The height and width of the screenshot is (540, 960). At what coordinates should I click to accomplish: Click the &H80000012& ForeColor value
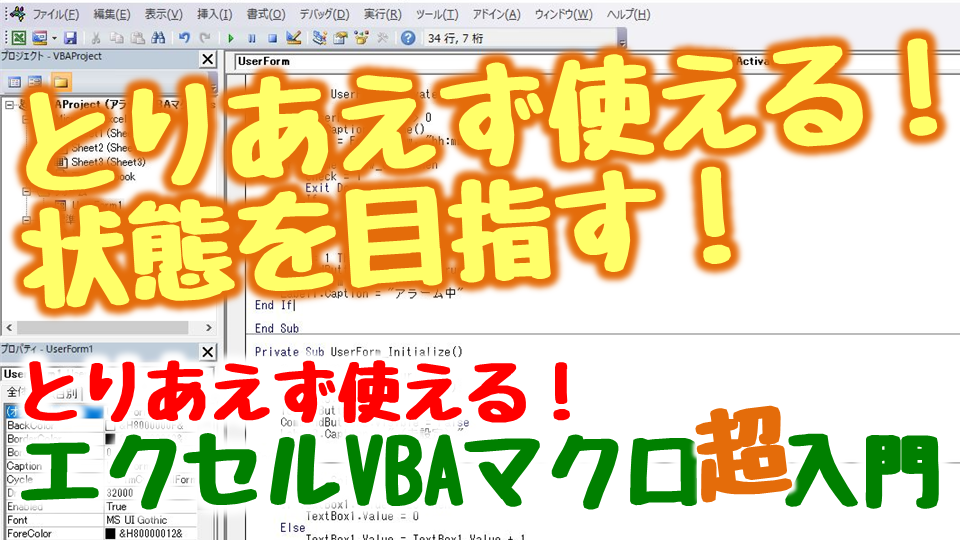pos(151,534)
